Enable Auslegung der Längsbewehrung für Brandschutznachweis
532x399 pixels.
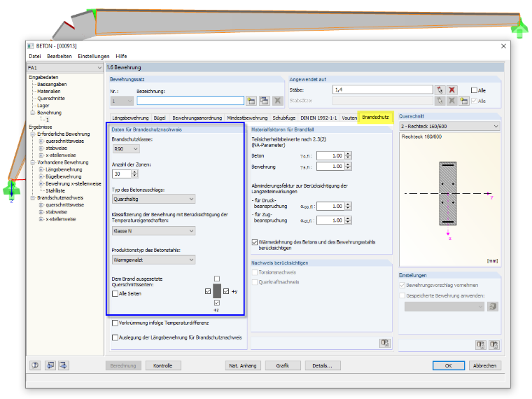tap(115, 337)
